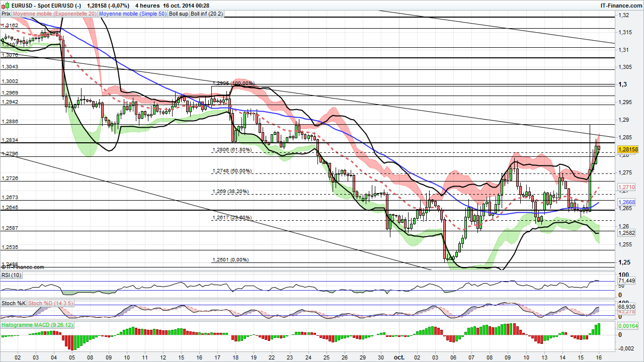Click the green status candle icon beside it

8,5
